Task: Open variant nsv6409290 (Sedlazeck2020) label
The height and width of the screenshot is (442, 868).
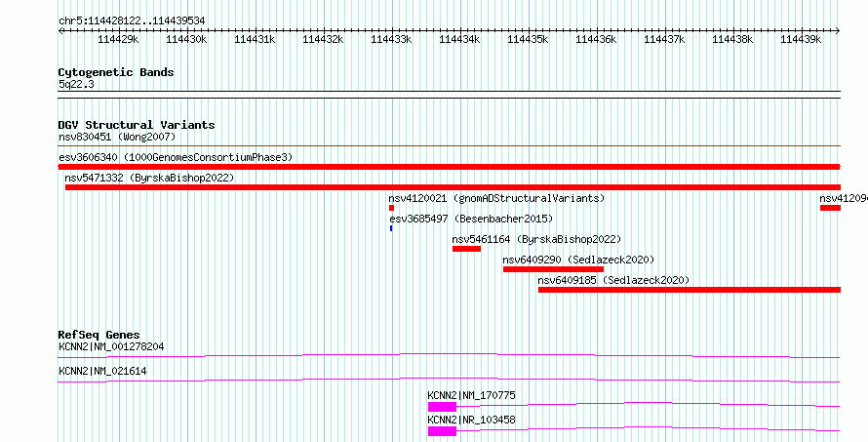Action: pyautogui.click(x=578, y=260)
